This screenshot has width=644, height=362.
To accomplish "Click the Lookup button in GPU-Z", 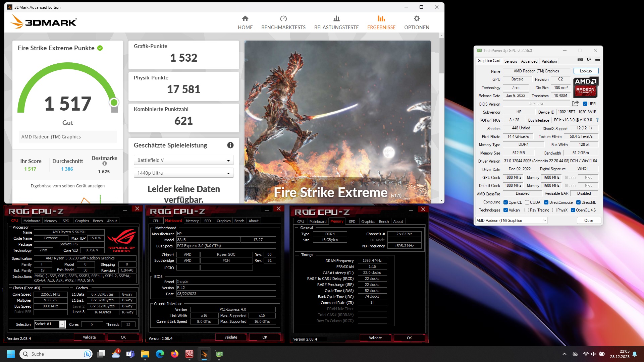I will [x=586, y=71].
